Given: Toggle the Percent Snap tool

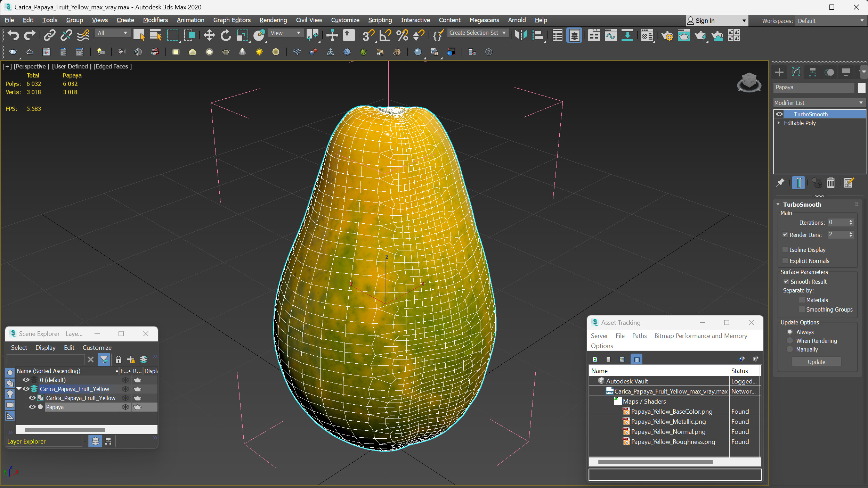Looking at the screenshot, I should tap(402, 35).
